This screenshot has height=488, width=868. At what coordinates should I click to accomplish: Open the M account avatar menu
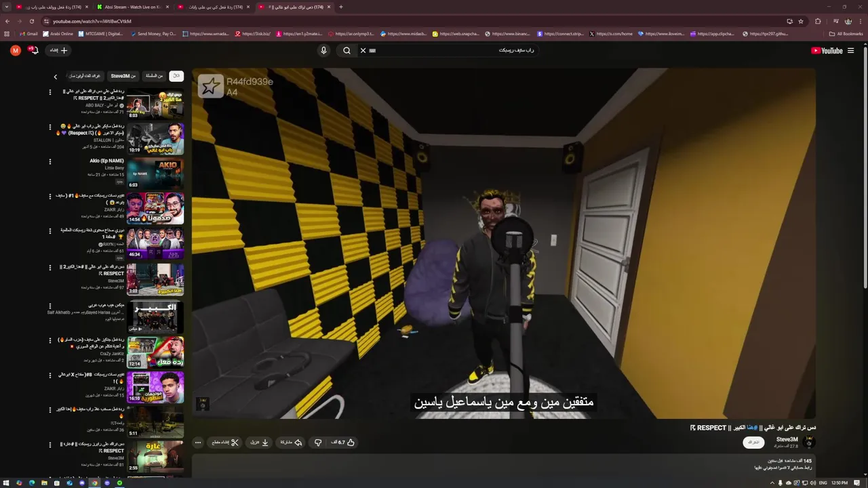pyautogui.click(x=16, y=50)
